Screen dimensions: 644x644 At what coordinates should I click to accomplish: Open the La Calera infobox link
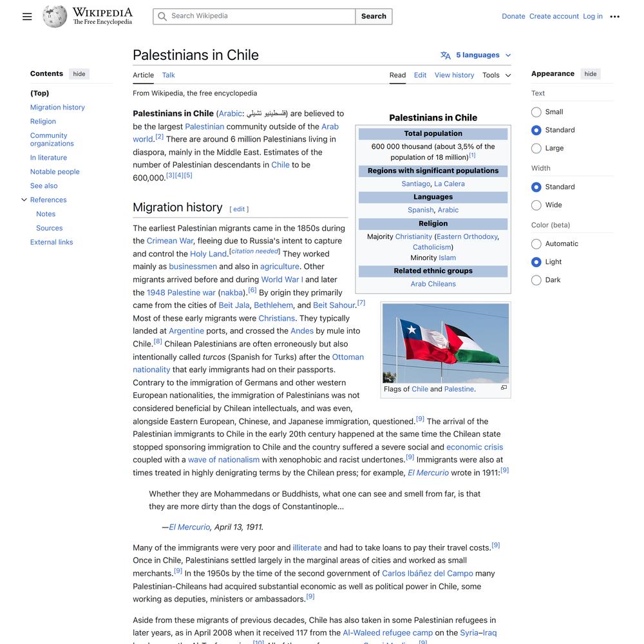[450, 184]
